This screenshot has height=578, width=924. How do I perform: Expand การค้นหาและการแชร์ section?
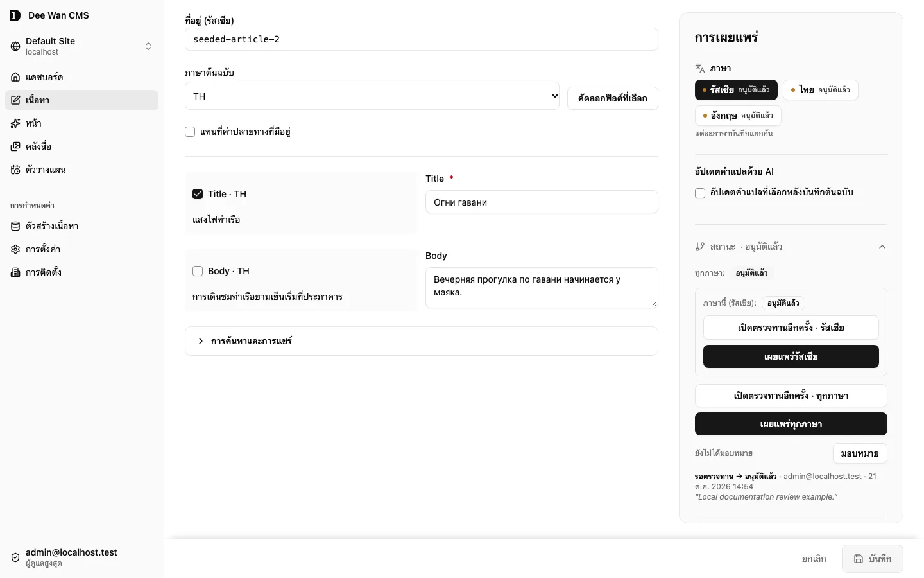(x=422, y=341)
